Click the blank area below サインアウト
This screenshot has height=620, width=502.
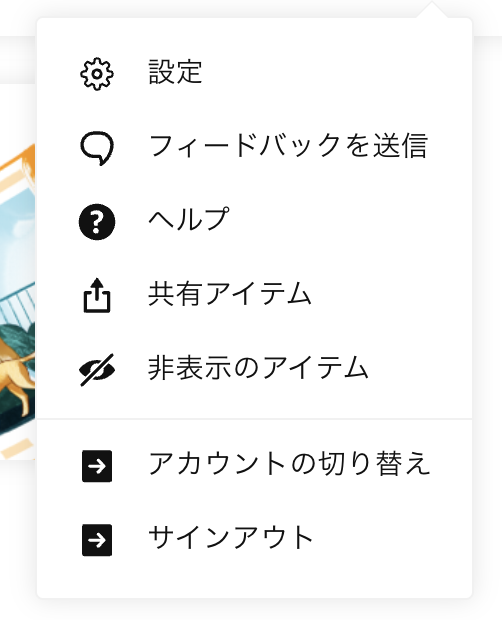(255, 579)
